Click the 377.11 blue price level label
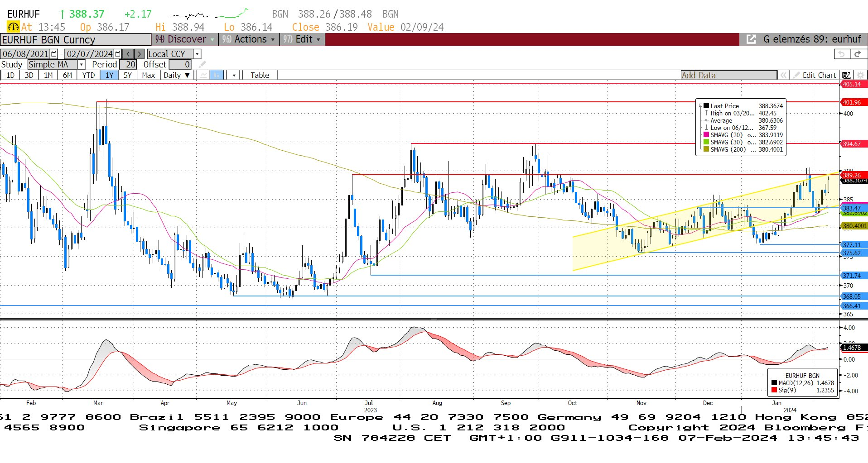The width and height of the screenshot is (868, 463). [854, 245]
